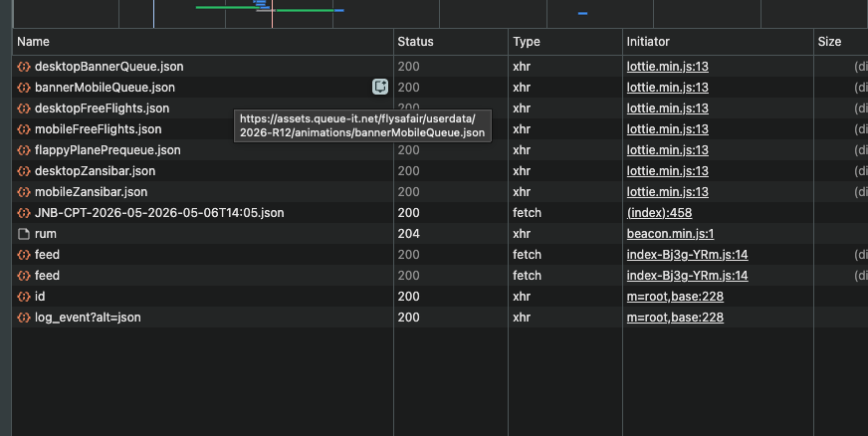This screenshot has height=436, width=868.
Task: Click the JSON icon beside the JNB-CPT request
Action: point(23,213)
